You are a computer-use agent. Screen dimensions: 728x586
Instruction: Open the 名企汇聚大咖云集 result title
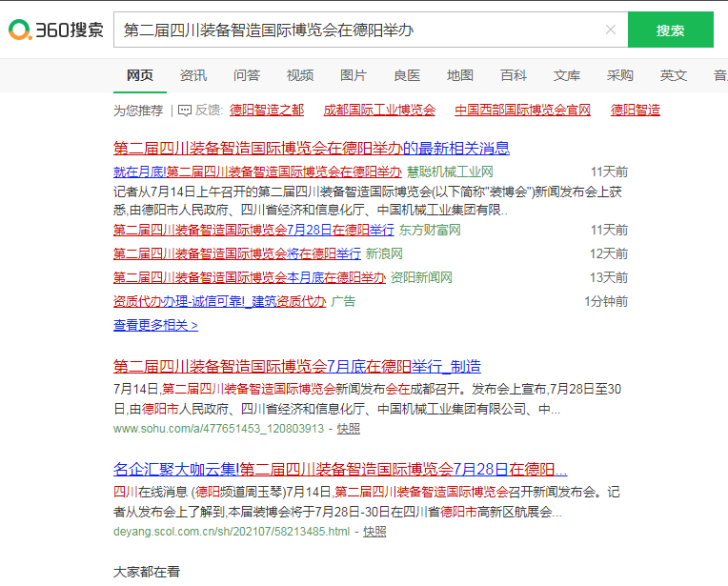[340, 470]
